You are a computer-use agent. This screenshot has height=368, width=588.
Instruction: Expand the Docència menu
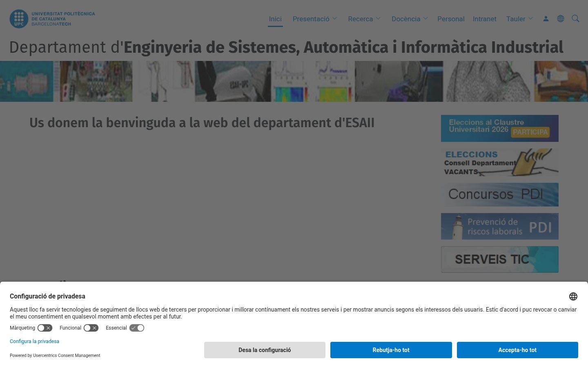pyautogui.click(x=410, y=19)
